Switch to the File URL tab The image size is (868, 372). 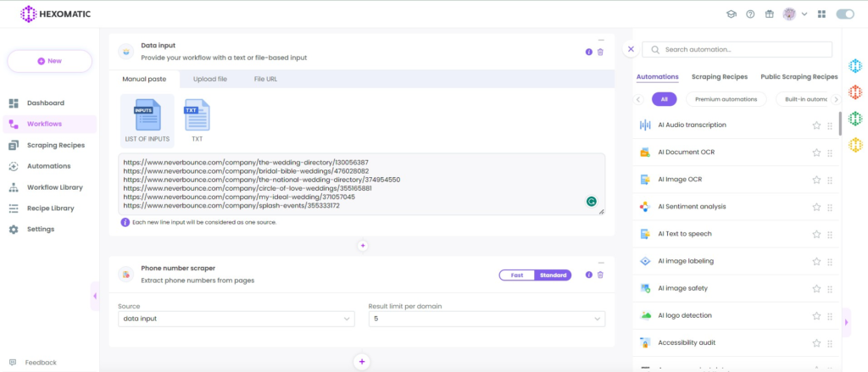(x=265, y=79)
